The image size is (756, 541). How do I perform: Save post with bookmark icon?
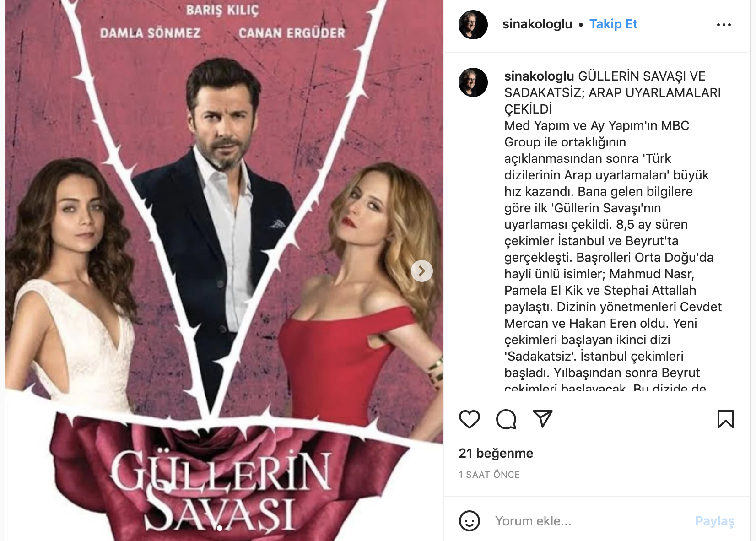pyautogui.click(x=725, y=419)
